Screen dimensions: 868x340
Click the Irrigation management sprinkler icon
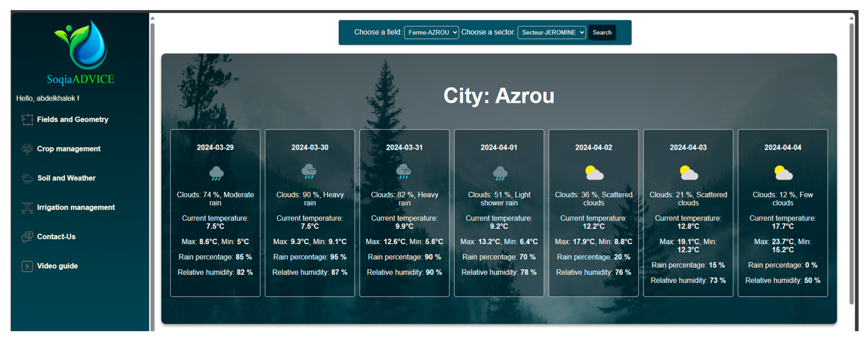(27, 208)
